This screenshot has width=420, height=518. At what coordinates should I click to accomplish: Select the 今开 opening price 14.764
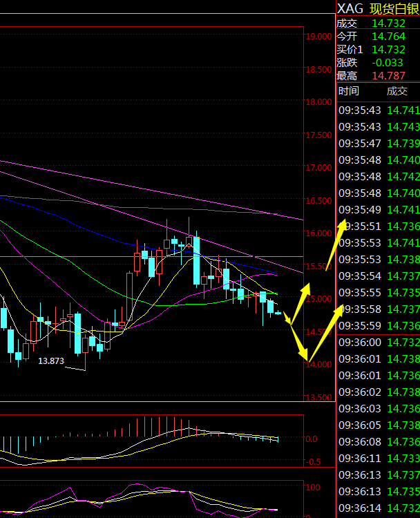[388, 37]
